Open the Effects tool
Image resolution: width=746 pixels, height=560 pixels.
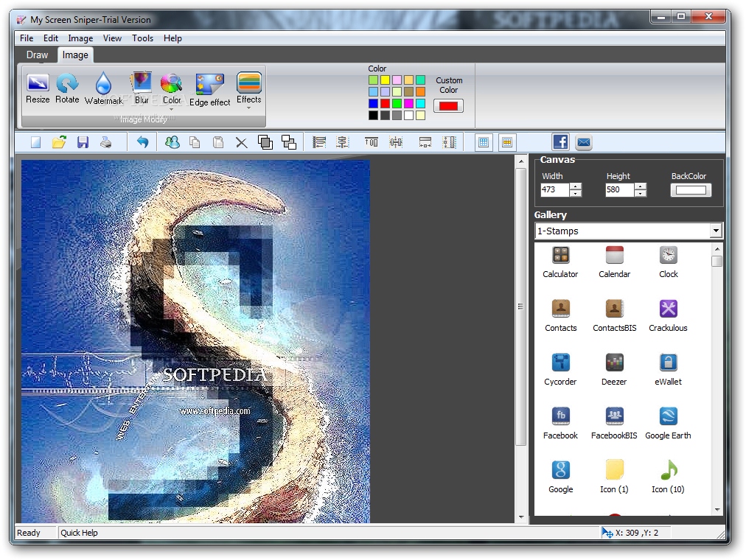coord(249,88)
